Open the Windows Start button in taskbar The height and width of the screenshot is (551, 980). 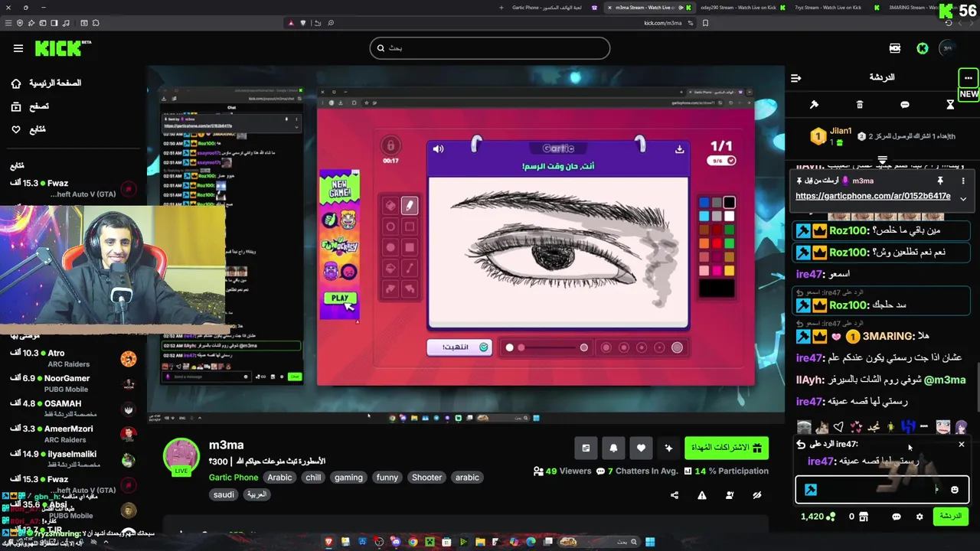pyautogui.click(x=650, y=542)
